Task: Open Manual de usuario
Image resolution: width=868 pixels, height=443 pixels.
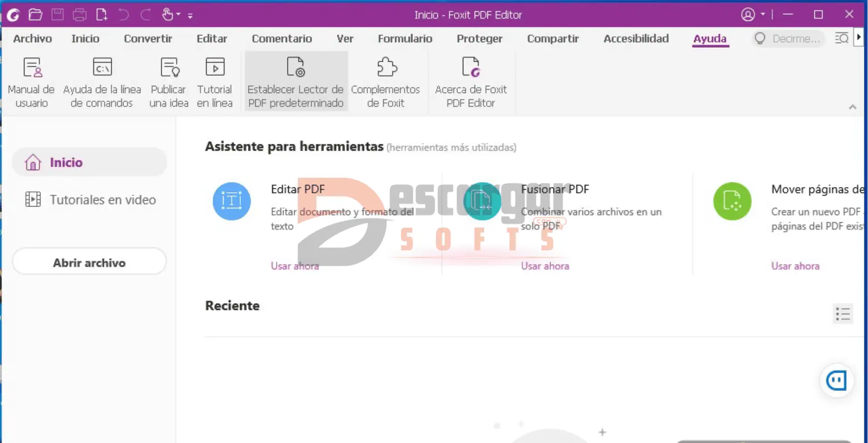Action: click(31, 83)
